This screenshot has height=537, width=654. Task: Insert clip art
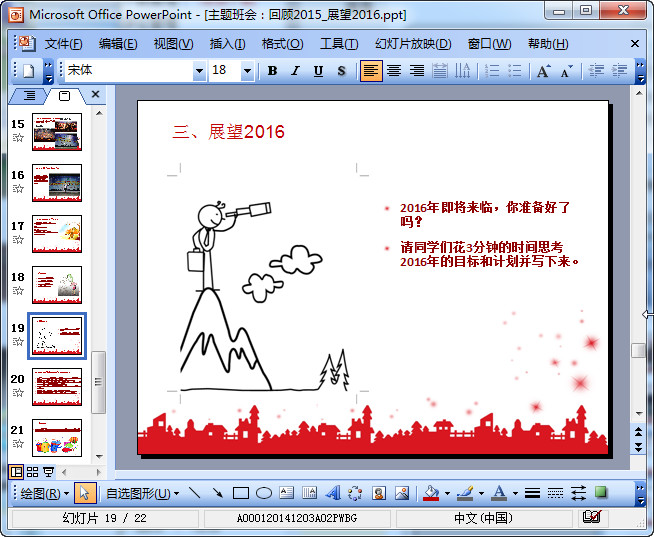379,493
